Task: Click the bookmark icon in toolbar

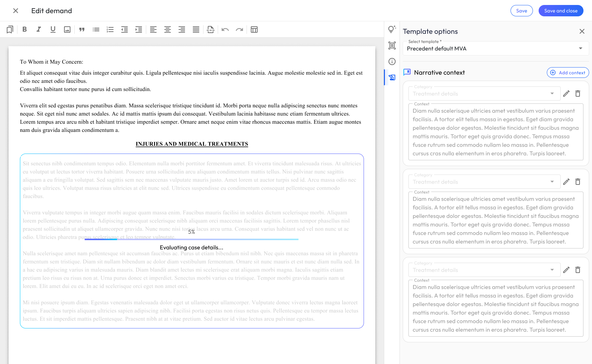Action: (10, 30)
